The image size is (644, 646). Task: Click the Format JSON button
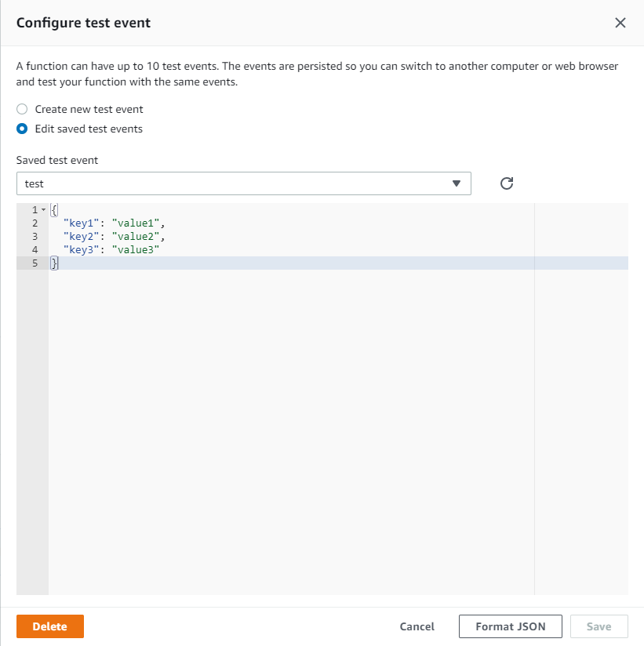(x=510, y=626)
